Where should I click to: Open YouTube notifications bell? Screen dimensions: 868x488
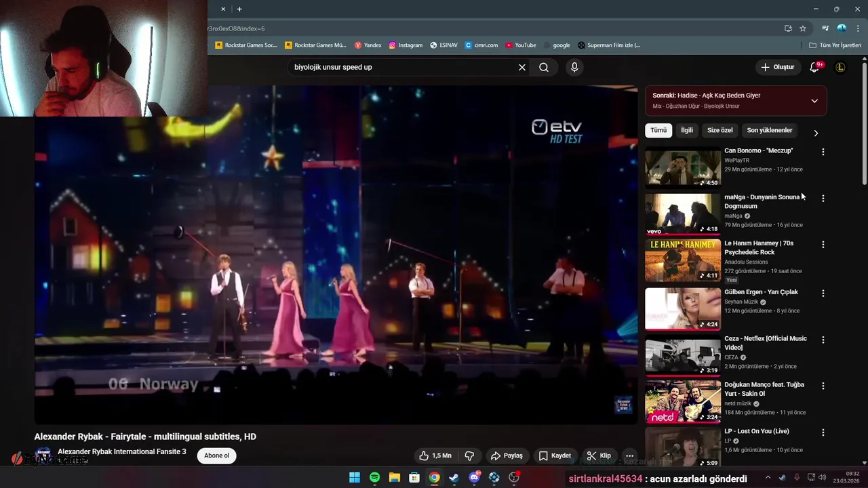click(x=814, y=67)
